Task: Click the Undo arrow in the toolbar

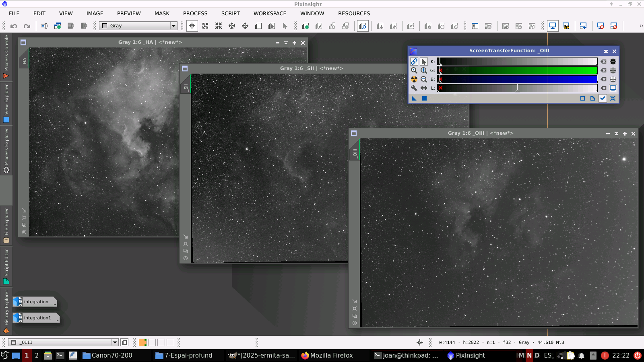Action: coord(14,26)
